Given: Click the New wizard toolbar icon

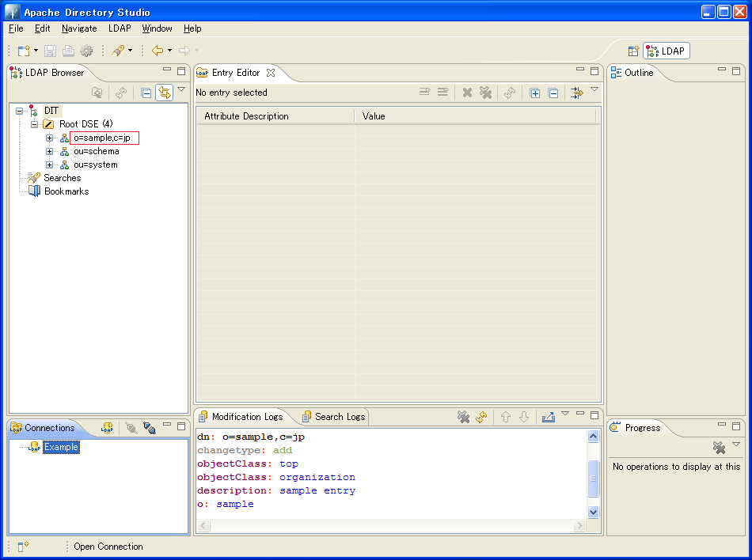Looking at the screenshot, I should click(24, 51).
